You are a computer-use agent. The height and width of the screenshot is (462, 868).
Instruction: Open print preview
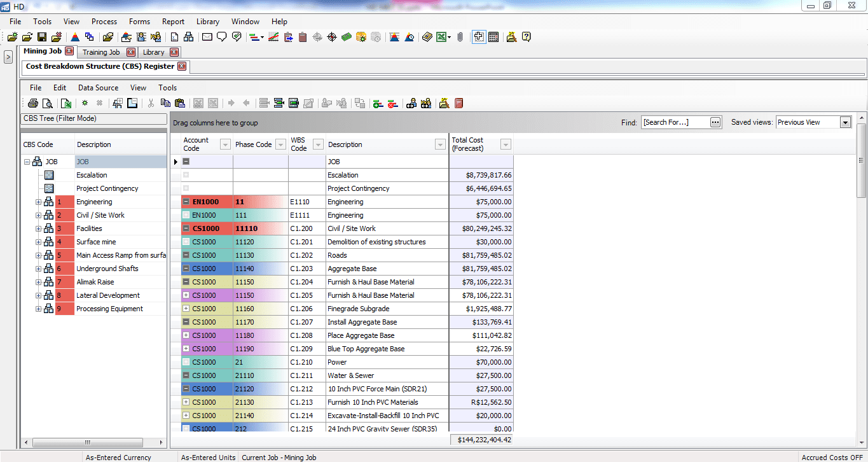point(47,103)
